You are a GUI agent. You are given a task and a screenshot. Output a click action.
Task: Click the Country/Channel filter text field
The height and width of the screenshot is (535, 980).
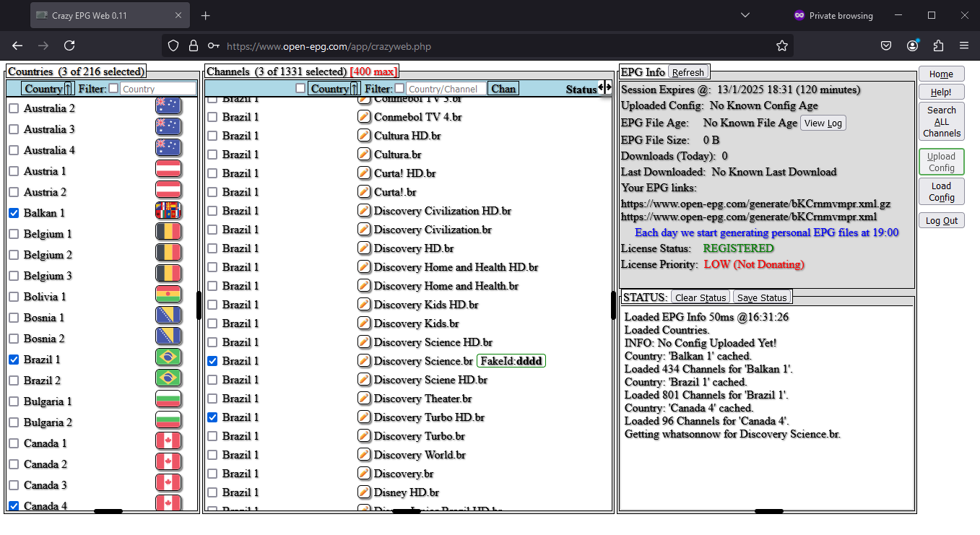coord(445,89)
